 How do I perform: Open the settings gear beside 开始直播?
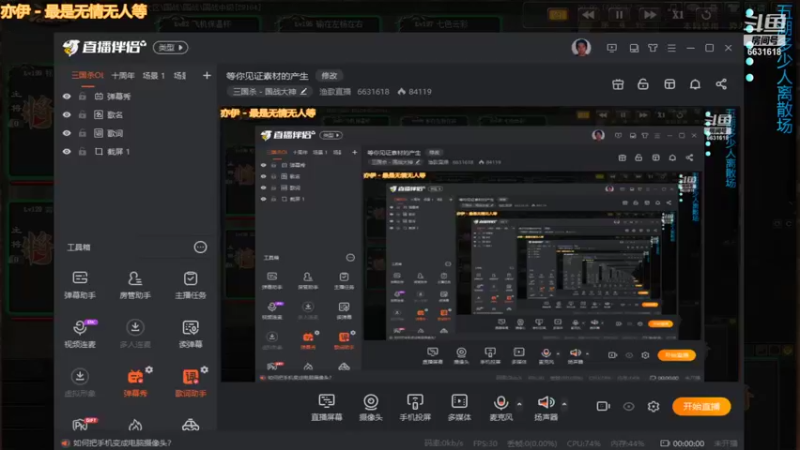click(x=654, y=406)
